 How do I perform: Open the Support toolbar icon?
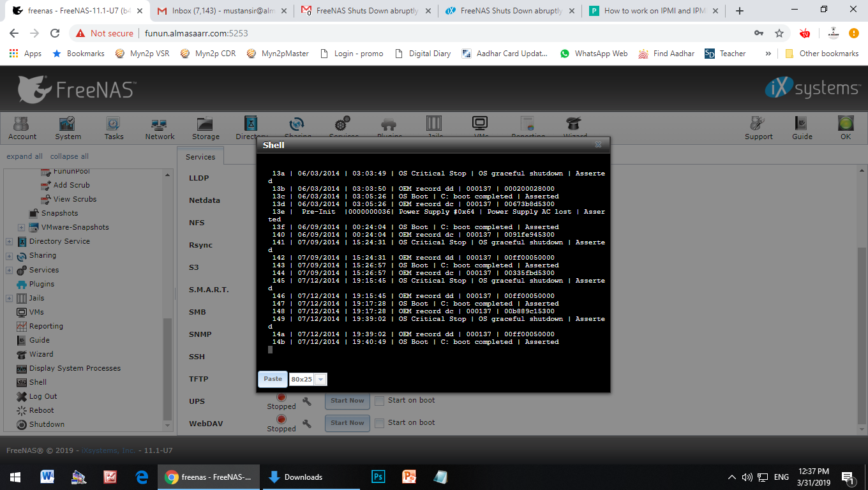tap(758, 128)
